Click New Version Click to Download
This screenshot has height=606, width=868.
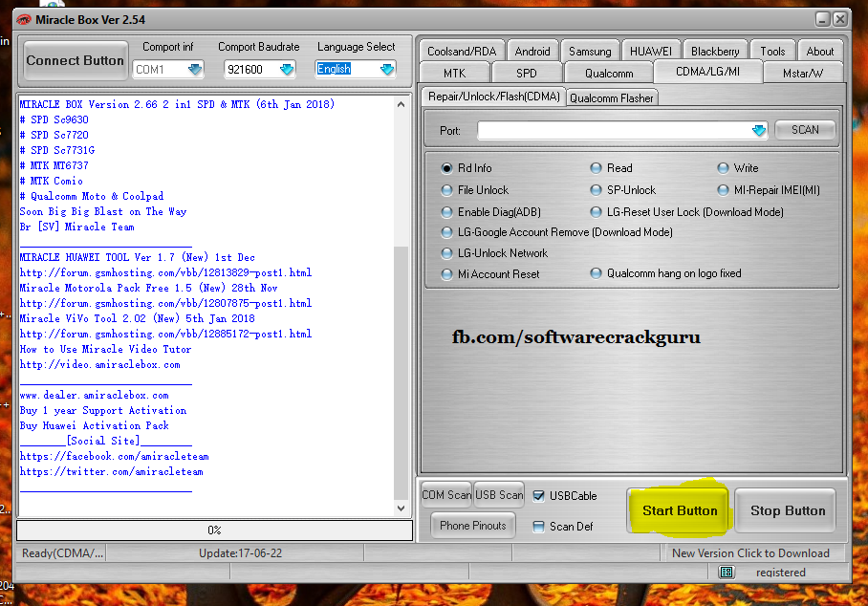tap(750, 552)
